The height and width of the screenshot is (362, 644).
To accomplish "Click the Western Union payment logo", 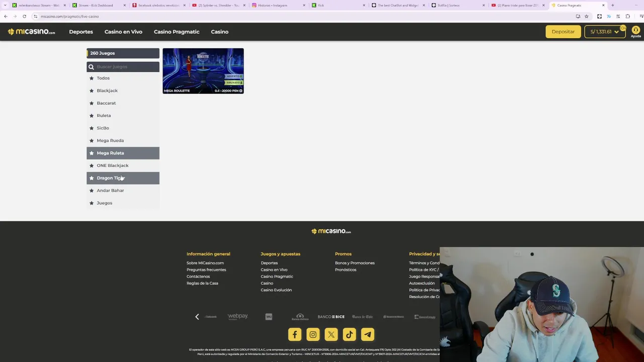I will tap(269, 317).
